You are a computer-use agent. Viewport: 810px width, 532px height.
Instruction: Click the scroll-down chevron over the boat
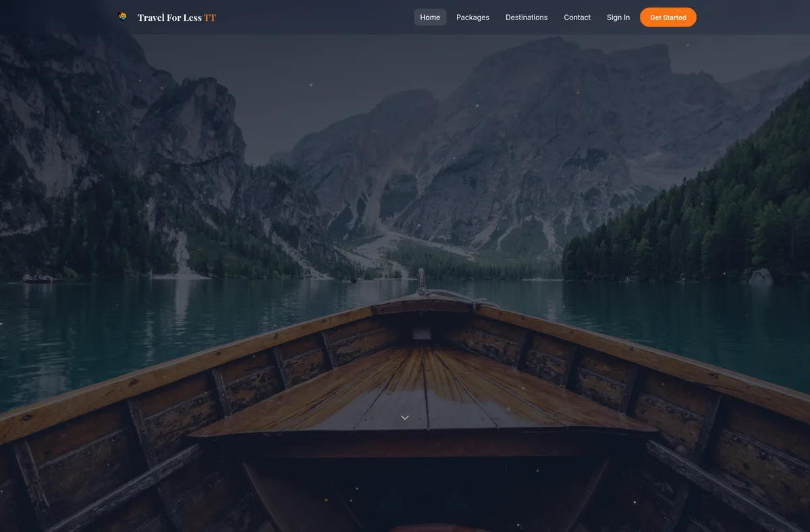(x=405, y=418)
